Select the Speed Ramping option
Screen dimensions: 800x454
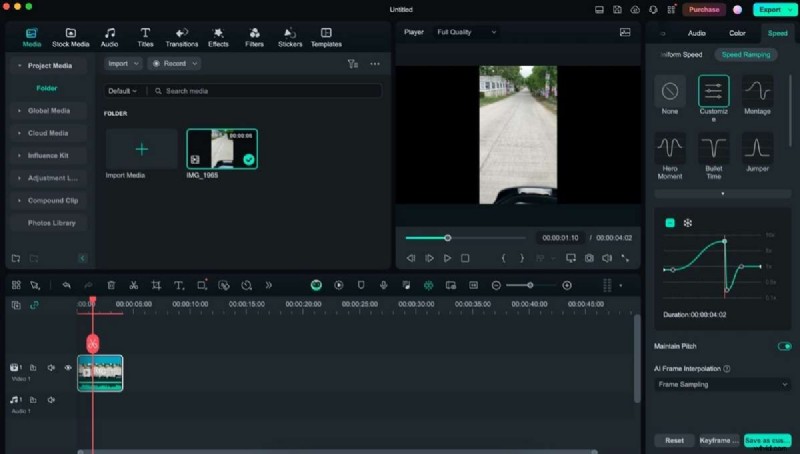pos(746,55)
